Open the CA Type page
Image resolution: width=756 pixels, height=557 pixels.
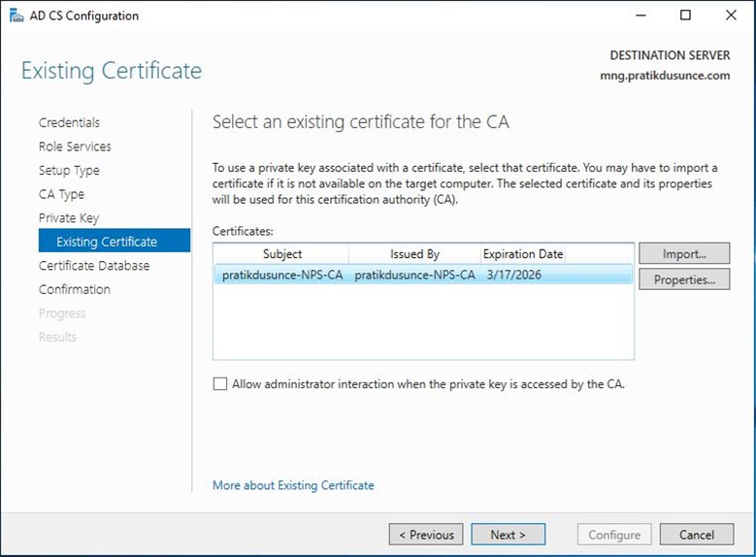pyautogui.click(x=61, y=194)
